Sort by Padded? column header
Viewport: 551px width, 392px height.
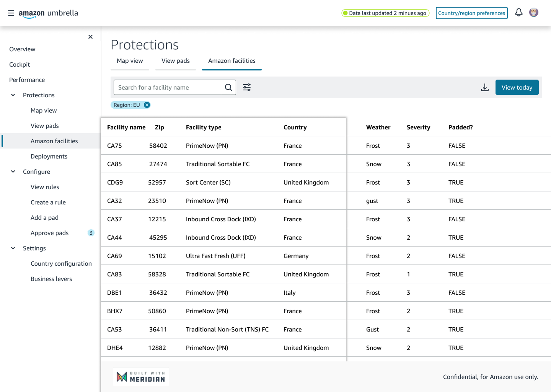point(461,127)
